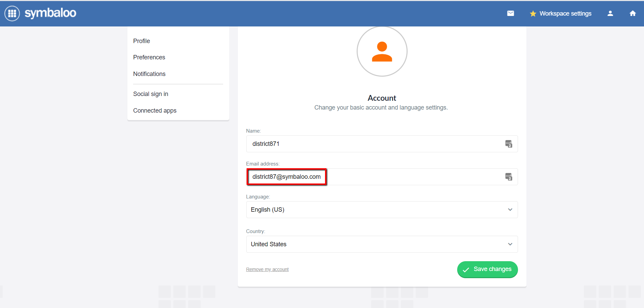Viewport: 644px width, 308px height.
Task: Open the Country dropdown
Action: [382, 244]
